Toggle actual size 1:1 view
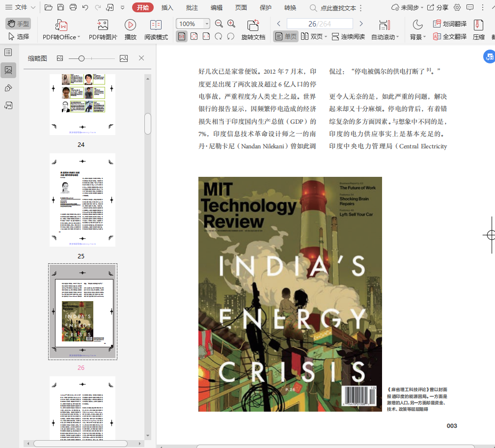 click(182, 36)
